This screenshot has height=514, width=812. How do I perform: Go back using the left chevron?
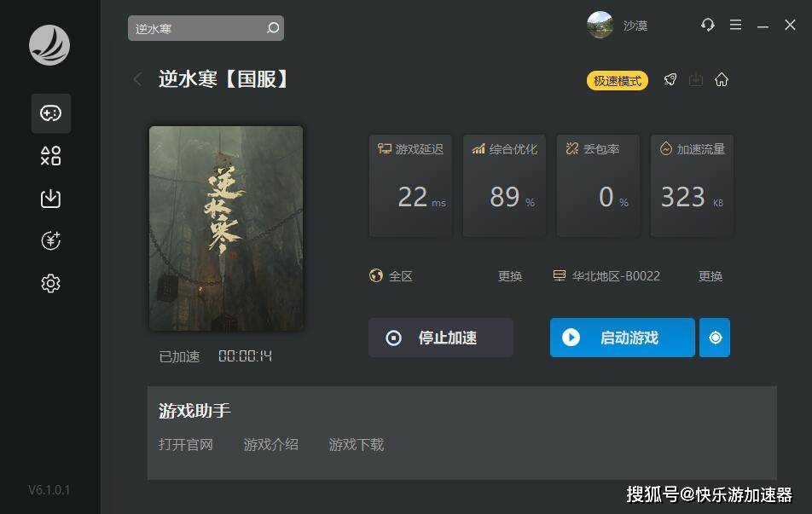point(138,80)
